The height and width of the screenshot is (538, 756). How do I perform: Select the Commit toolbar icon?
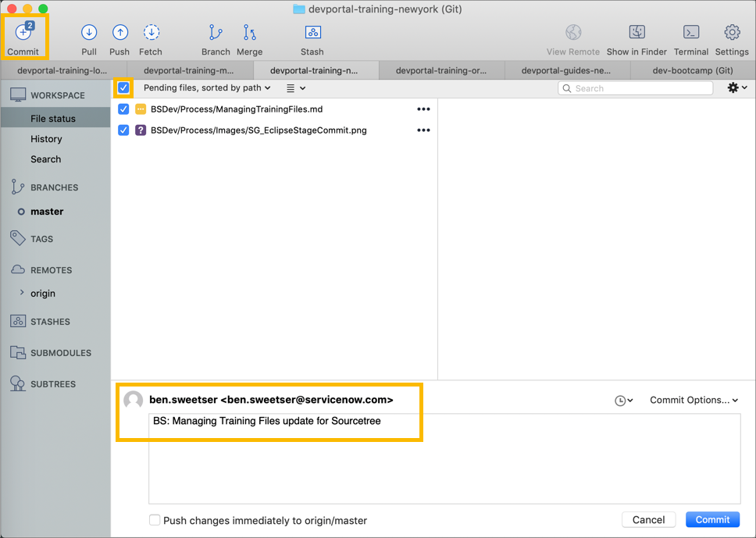24,37
